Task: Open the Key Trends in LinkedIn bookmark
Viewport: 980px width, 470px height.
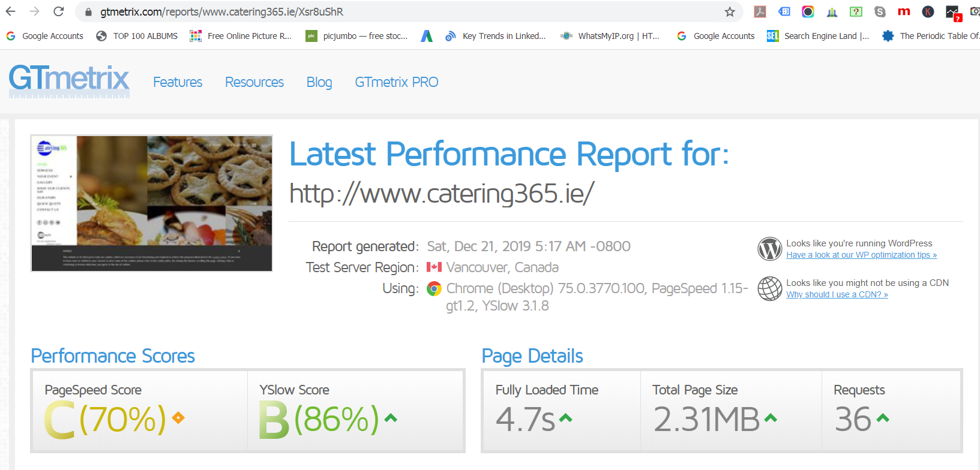Action: point(496,36)
